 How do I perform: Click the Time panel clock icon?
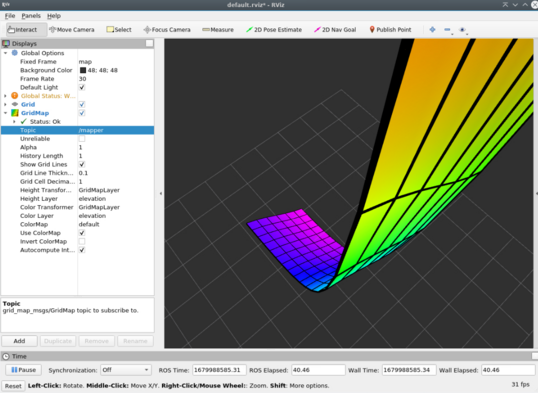pyautogui.click(x=6, y=356)
